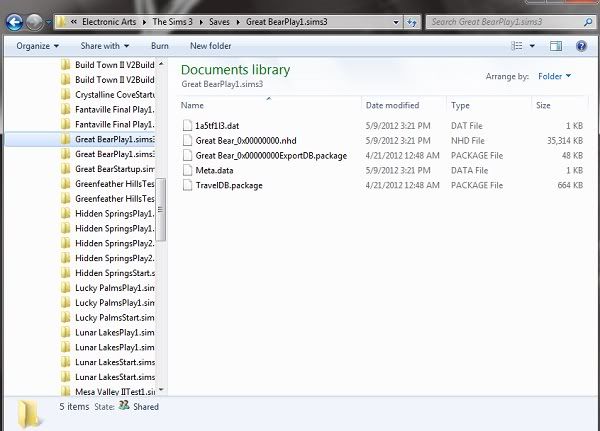Click the folder icon for Crystalline CoveStart
Viewport: 600px width, 431px height.
pos(65,95)
